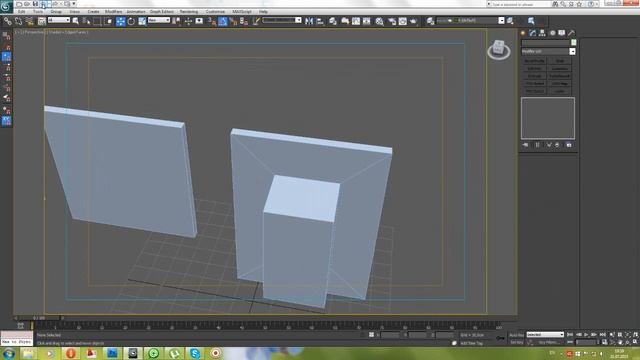Screen dimensions: 640x360
Task: Open the Help menu
Action: point(263,12)
